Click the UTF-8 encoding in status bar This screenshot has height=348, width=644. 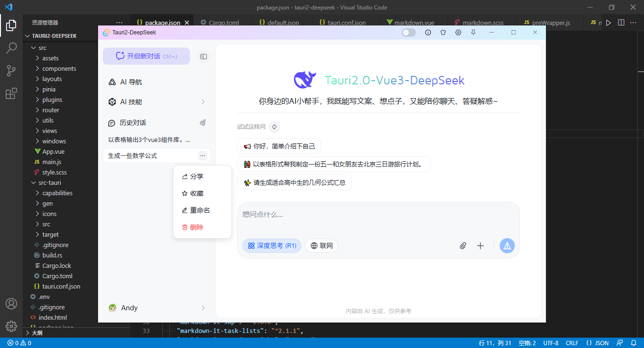pos(551,343)
